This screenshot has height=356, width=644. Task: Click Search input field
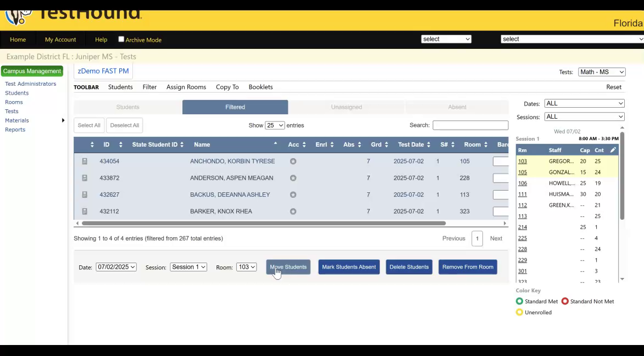(x=470, y=125)
